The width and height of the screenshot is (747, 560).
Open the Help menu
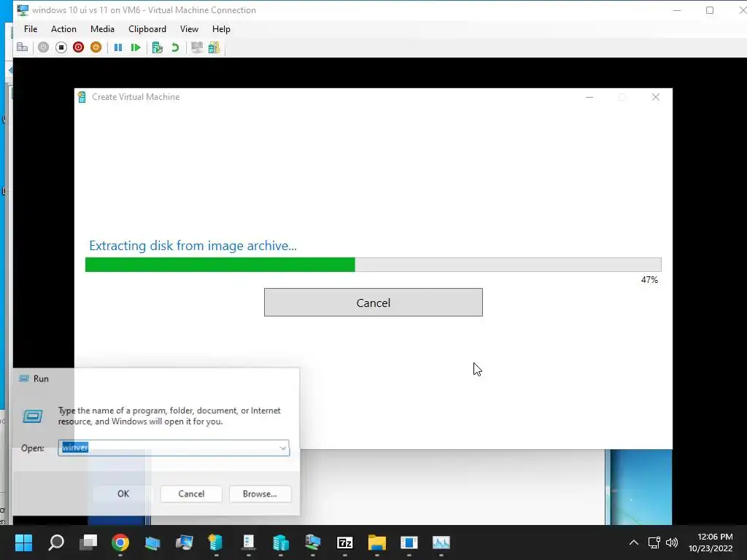[x=221, y=29]
